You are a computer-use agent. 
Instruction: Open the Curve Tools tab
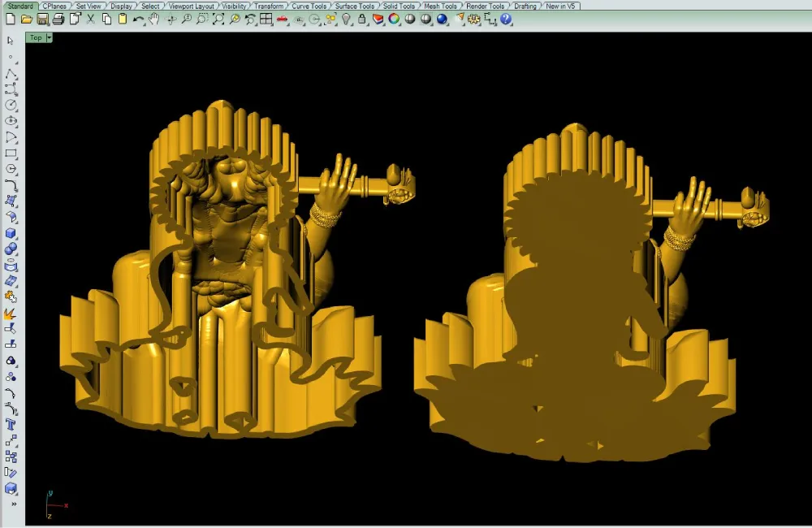309,6
